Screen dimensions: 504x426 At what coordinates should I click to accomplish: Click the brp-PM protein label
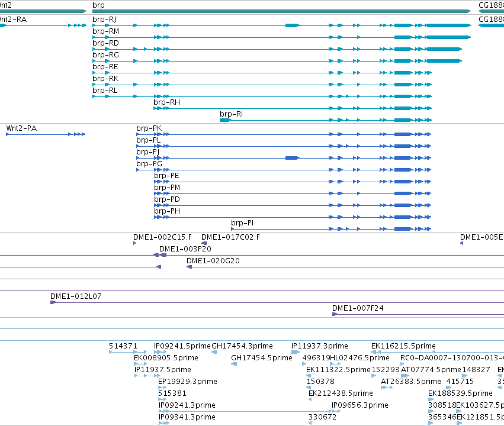pyautogui.click(x=167, y=188)
